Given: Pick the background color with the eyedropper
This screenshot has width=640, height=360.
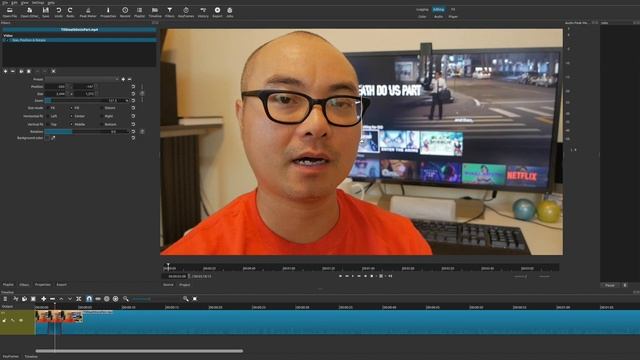Looking at the screenshot, I should [x=53, y=138].
